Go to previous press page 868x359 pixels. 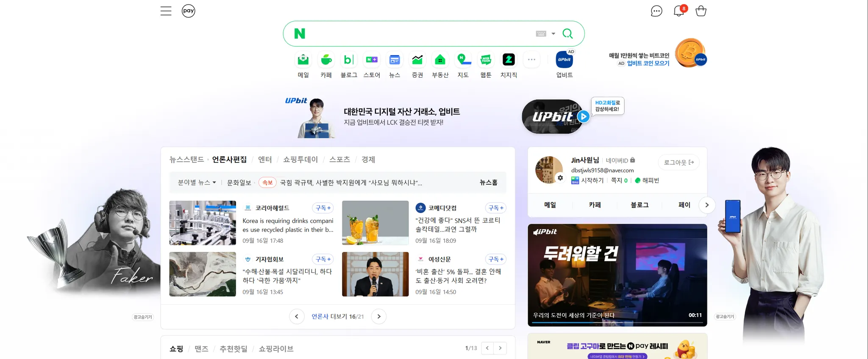pyautogui.click(x=297, y=317)
